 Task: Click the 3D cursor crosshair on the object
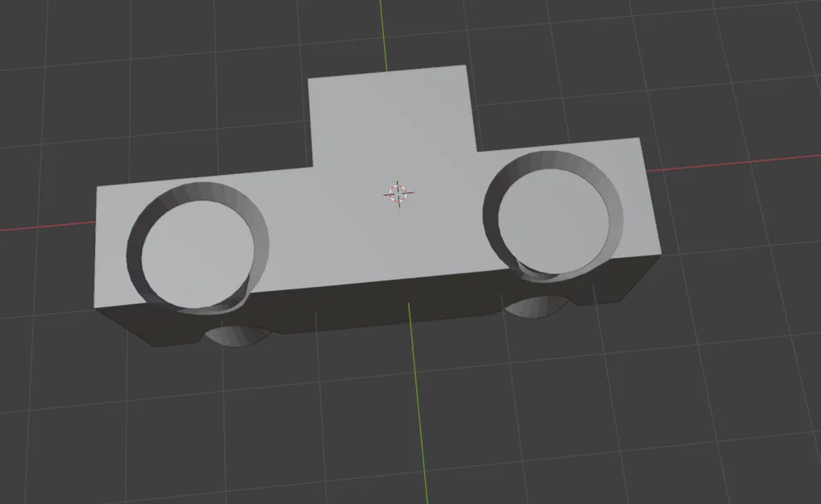[x=398, y=193]
